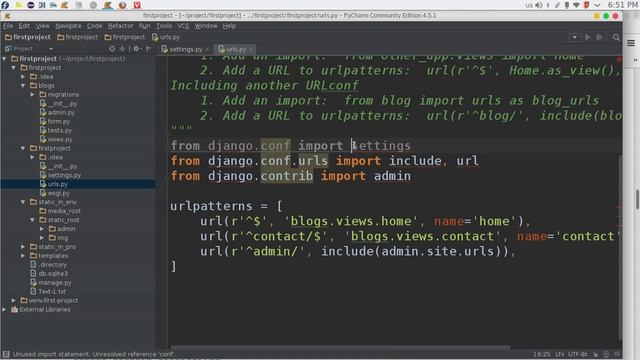Expand the migrations folder arrow

click(33, 95)
